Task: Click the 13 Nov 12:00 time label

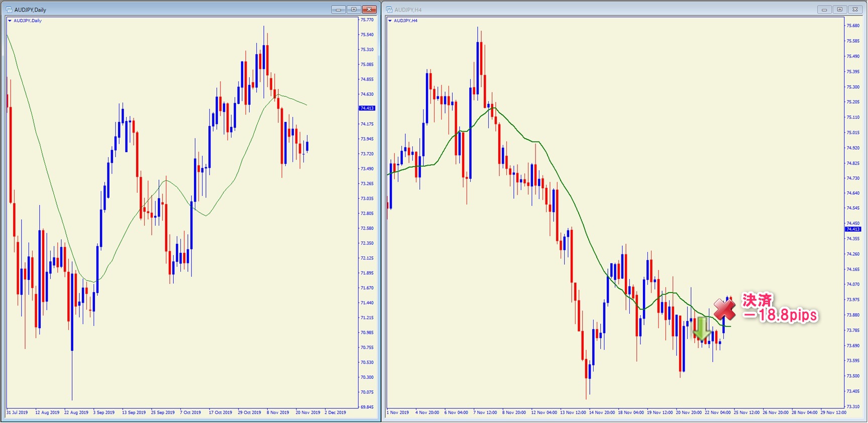Action: (573, 412)
